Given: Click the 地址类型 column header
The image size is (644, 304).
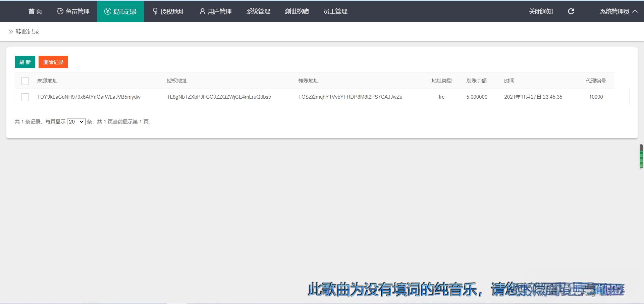Looking at the screenshot, I should (x=441, y=81).
